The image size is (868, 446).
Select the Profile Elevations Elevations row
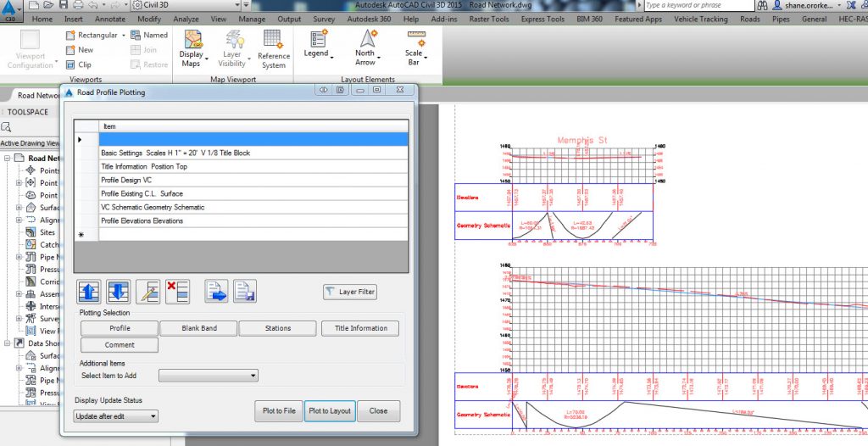pos(253,221)
